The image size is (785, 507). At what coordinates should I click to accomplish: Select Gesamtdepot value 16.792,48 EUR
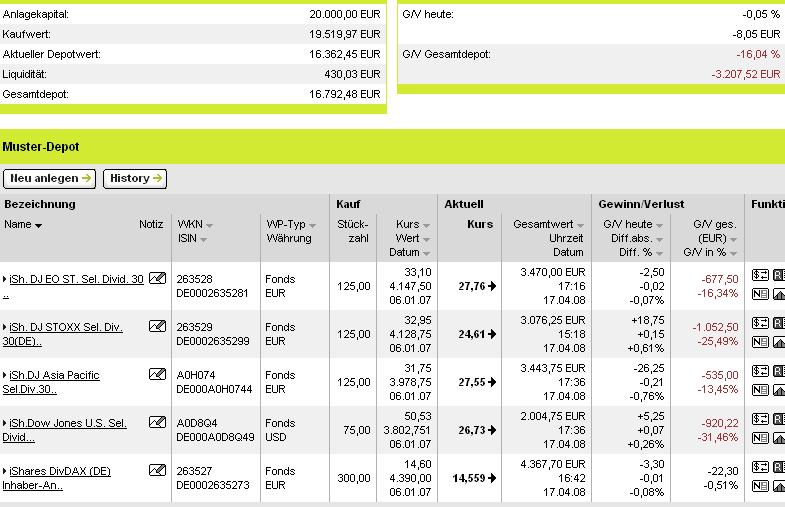[x=344, y=94]
